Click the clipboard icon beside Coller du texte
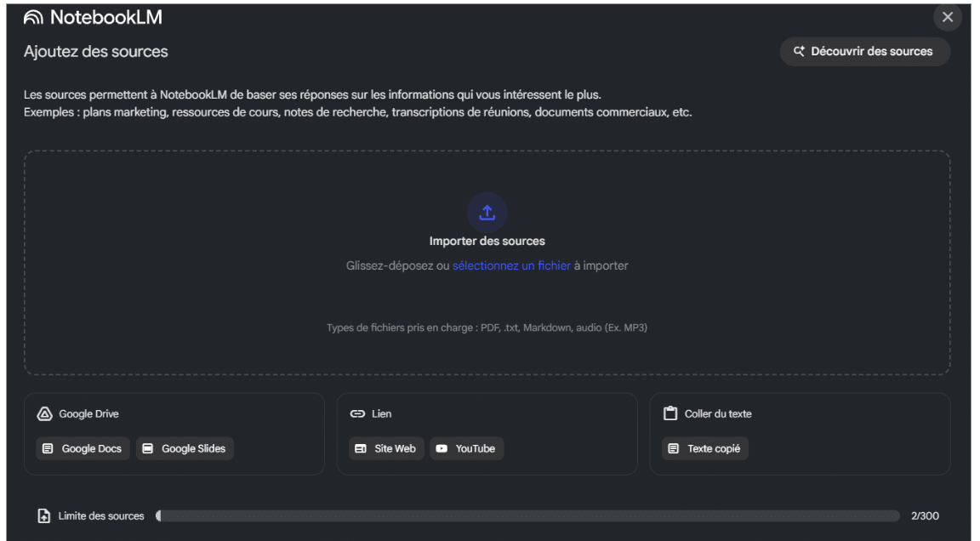 pyautogui.click(x=670, y=414)
